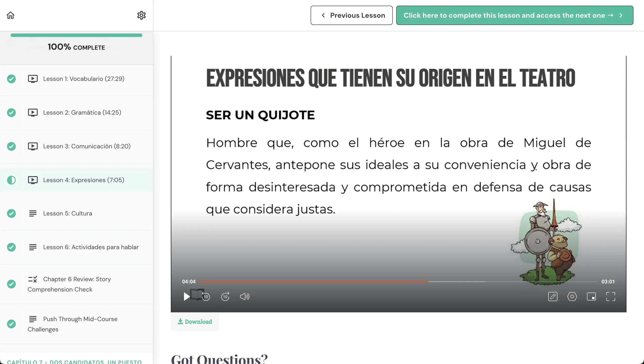Open video quality settings icon
This screenshot has height=364, width=644.
tap(572, 296)
